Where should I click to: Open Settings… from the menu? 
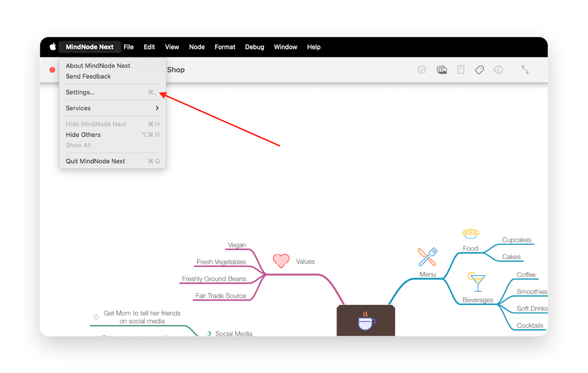[x=113, y=92]
